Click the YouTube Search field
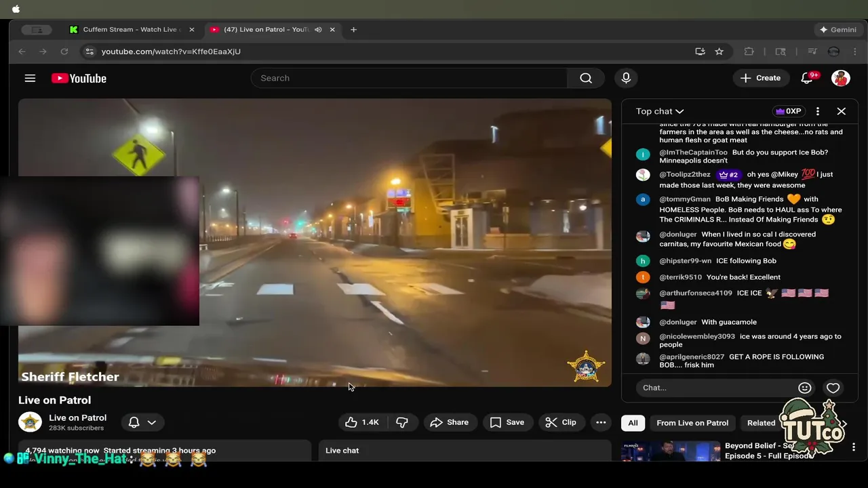868x488 pixels. 409,78
